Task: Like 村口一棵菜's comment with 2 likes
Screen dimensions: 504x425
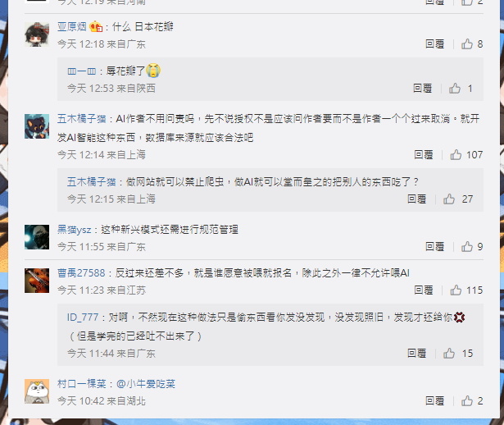Action: click(467, 401)
